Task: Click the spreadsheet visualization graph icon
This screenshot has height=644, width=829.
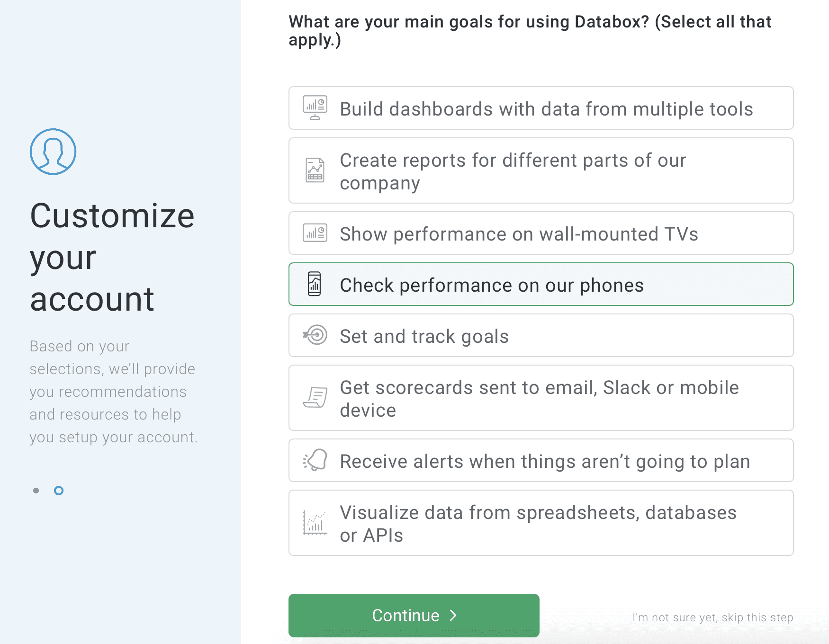Action: click(x=314, y=523)
